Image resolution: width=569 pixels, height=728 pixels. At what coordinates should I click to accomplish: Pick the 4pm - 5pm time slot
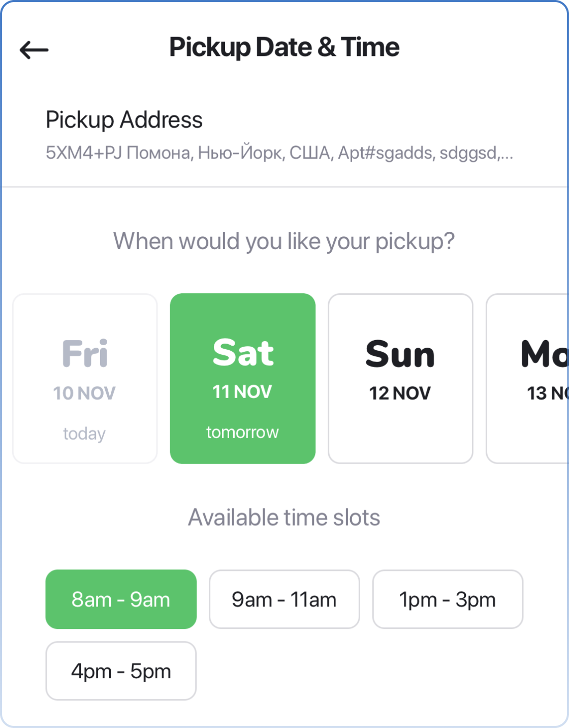click(x=121, y=671)
